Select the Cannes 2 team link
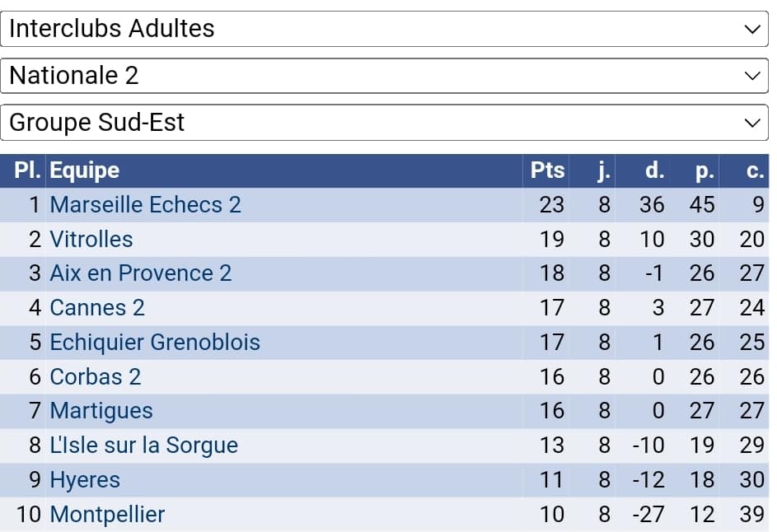Image resolution: width=777 pixels, height=532 pixels. [96, 308]
